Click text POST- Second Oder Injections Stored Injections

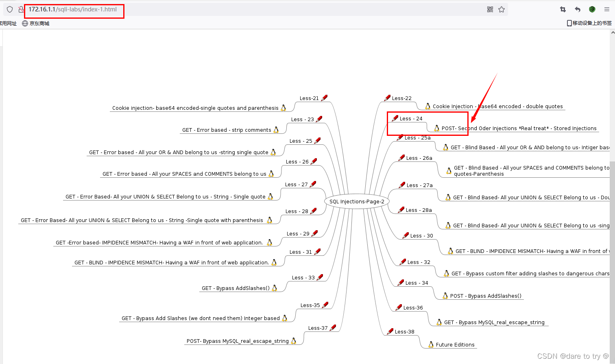(519, 129)
